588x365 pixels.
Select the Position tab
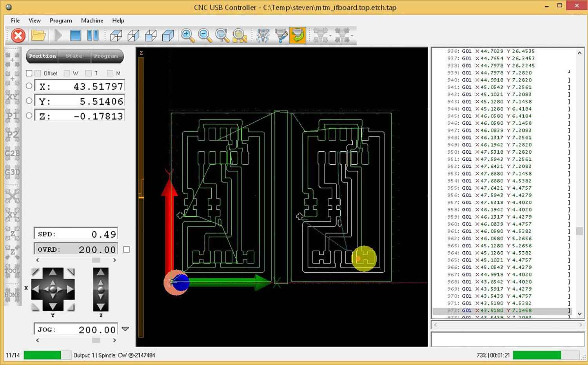pos(42,56)
